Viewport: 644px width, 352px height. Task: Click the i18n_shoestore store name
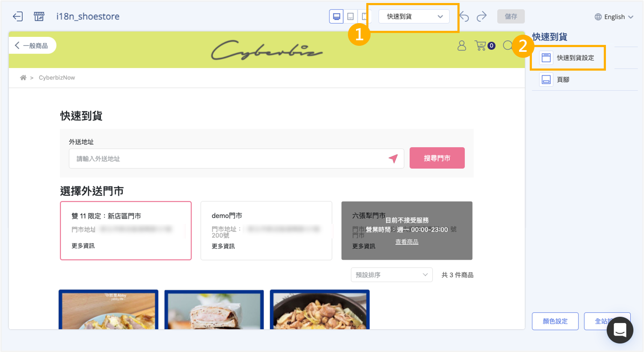pyautogui.click(x=88, y=17)
